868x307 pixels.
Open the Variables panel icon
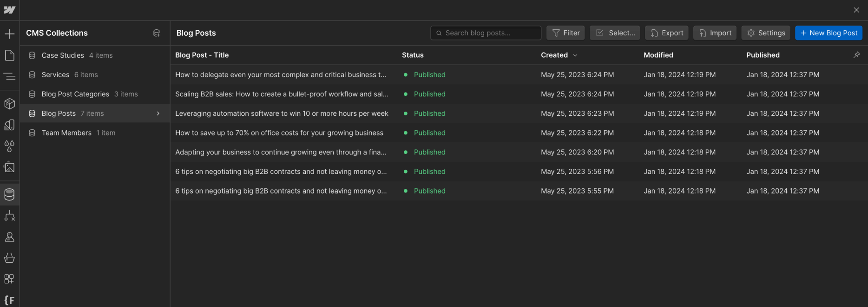pyautogui.click(x=9, y=125)
